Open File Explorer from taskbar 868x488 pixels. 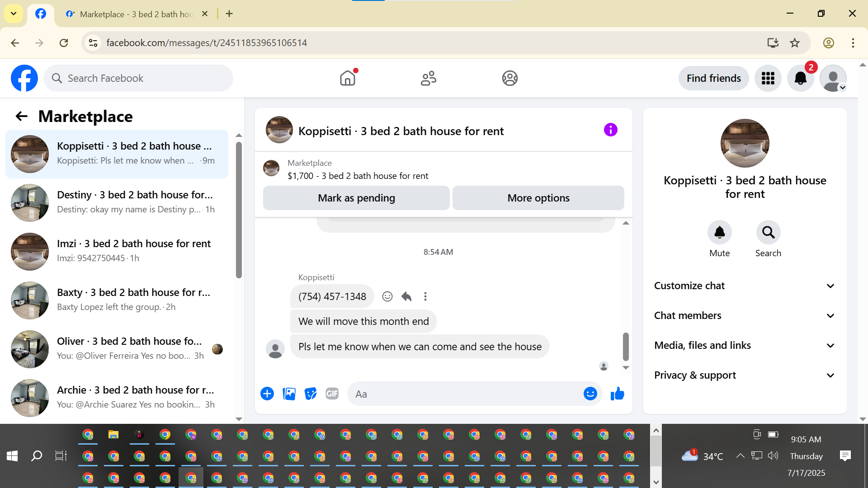[x=113, y=435]
